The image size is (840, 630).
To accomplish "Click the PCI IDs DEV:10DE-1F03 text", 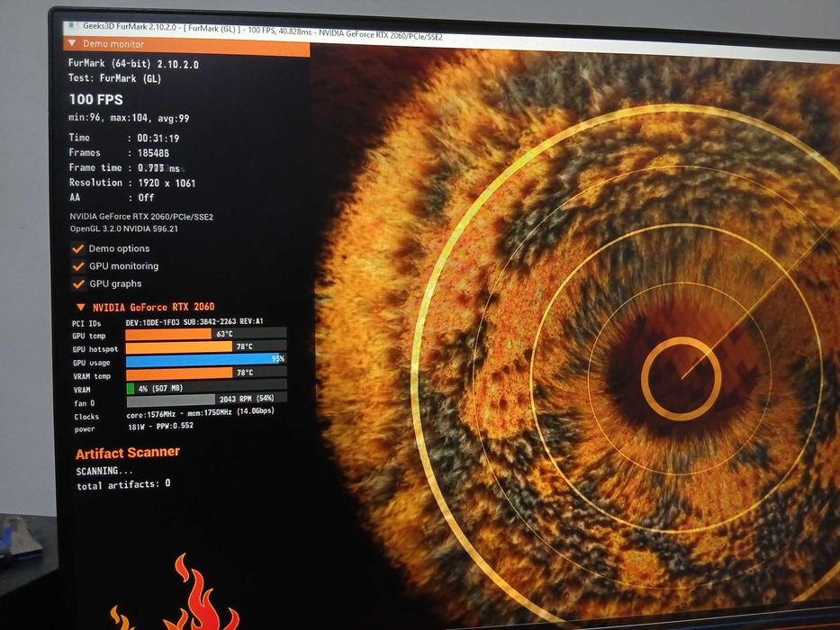I will coord(194,322).
